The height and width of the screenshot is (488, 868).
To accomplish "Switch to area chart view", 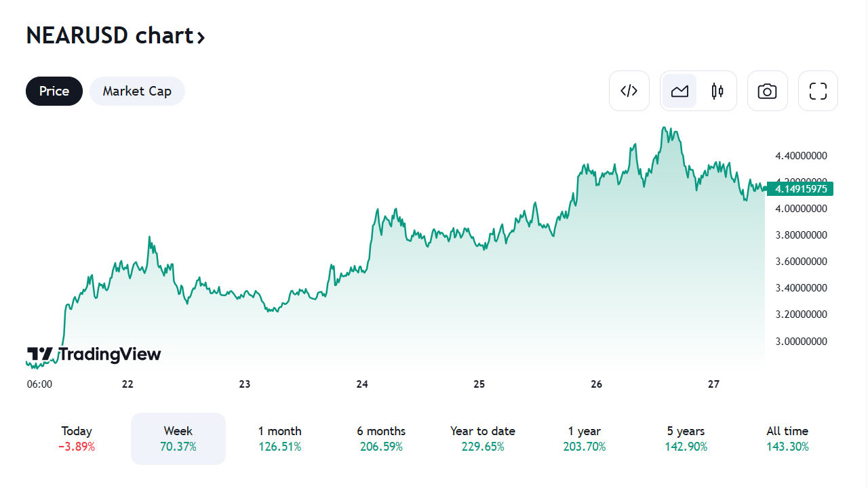I will tap(679, 91).
